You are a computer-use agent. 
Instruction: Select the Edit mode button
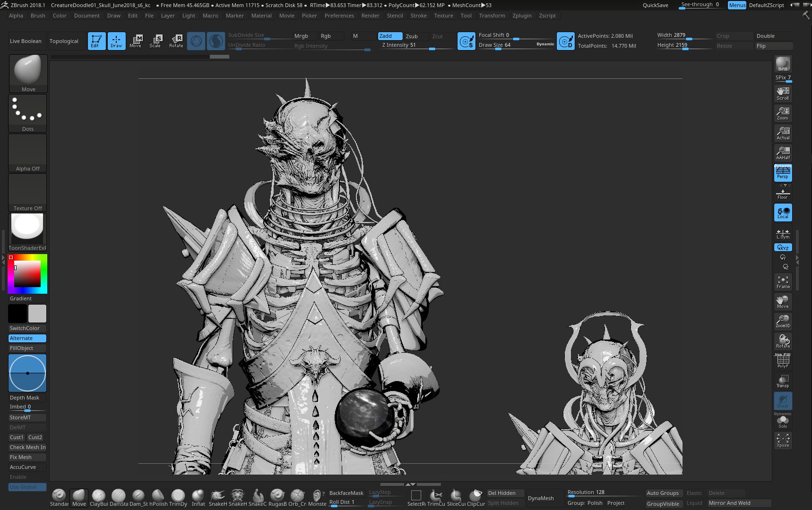pyautogui.click(x=96, y=41)
